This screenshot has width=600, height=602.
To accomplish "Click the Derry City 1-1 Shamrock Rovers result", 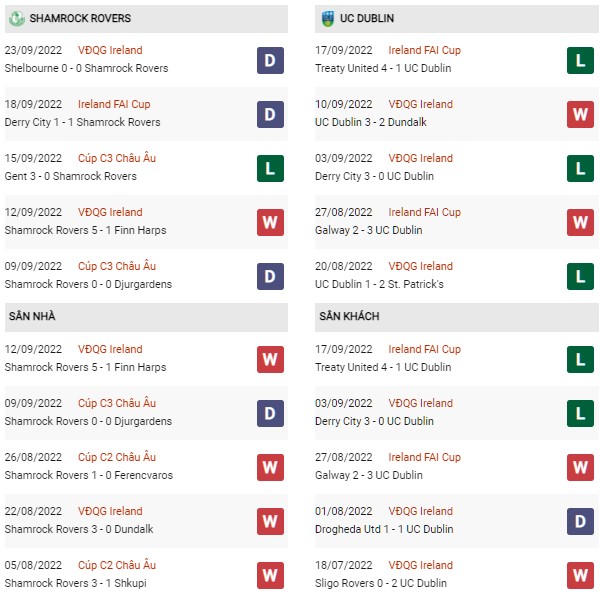I will [x=83, y=122].
